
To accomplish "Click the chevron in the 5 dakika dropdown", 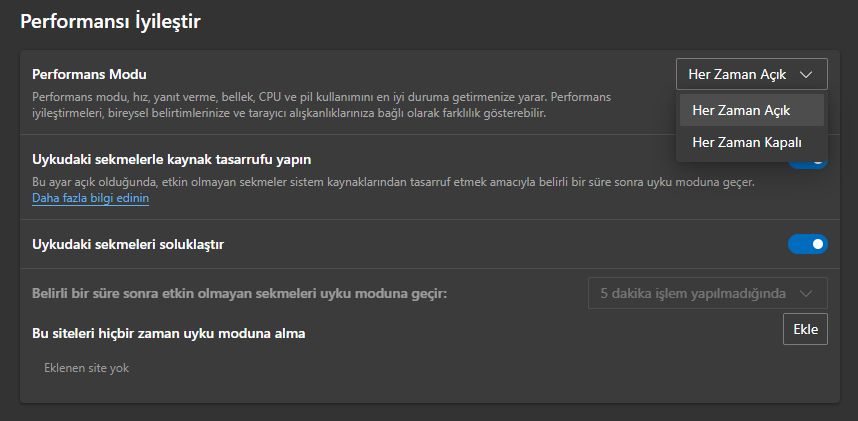I will click(x=808, y=294).
